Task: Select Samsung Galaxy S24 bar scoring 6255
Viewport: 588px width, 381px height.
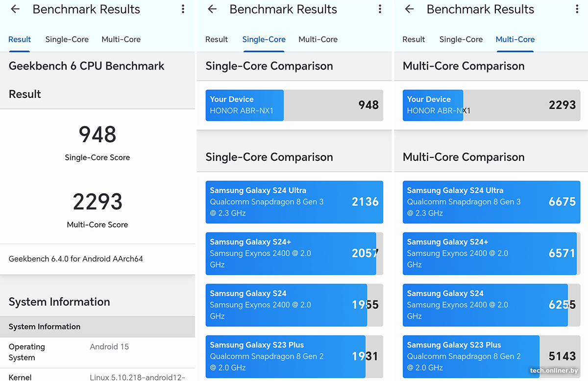Action: 491,305
